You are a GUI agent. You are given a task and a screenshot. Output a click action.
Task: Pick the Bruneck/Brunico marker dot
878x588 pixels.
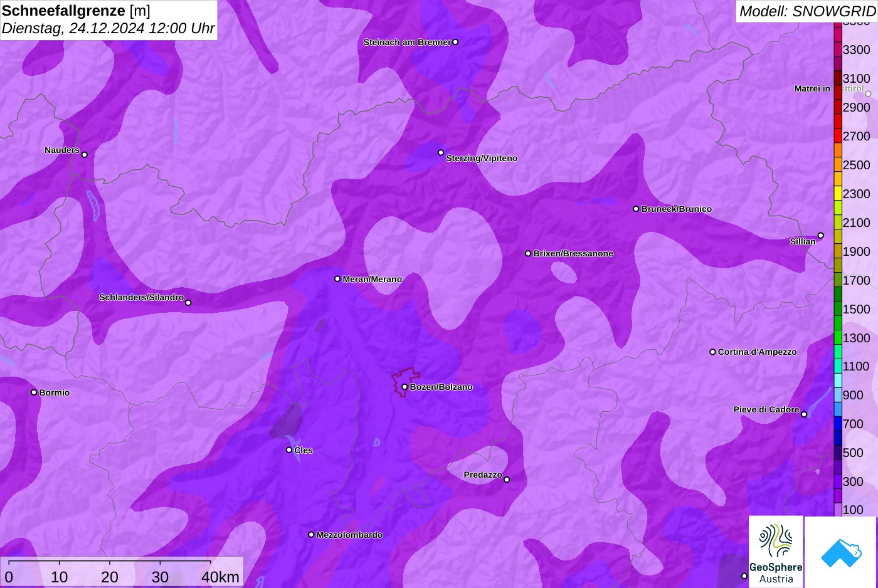click(x=636, y=209)
